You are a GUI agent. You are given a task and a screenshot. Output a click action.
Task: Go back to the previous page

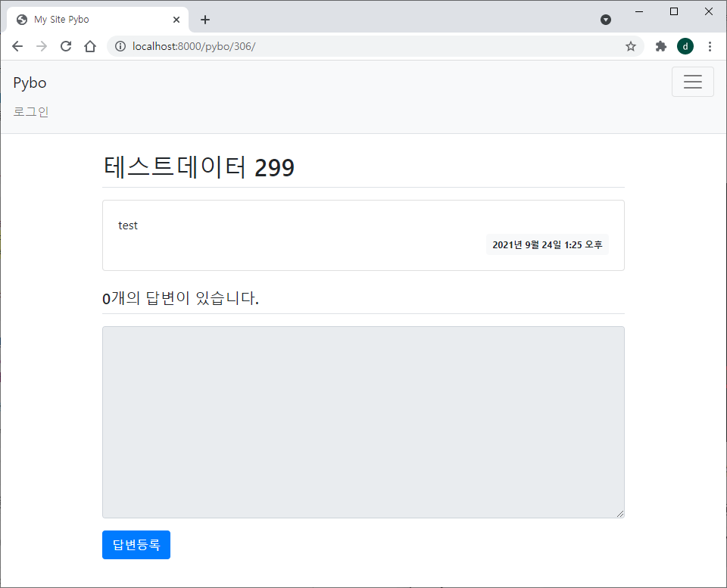click(x=17, y=46)
